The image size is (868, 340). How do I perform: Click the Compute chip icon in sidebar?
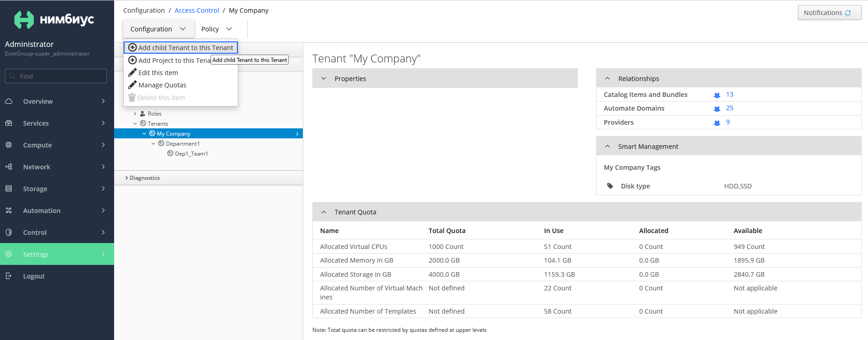coord(9,145)
